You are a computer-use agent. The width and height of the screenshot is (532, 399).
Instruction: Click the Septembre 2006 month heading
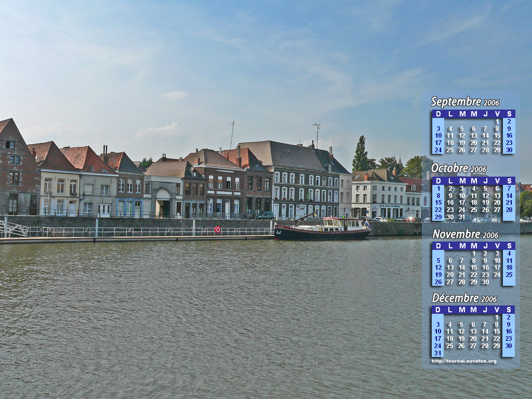pyautogui.click(x=464, y=102)
